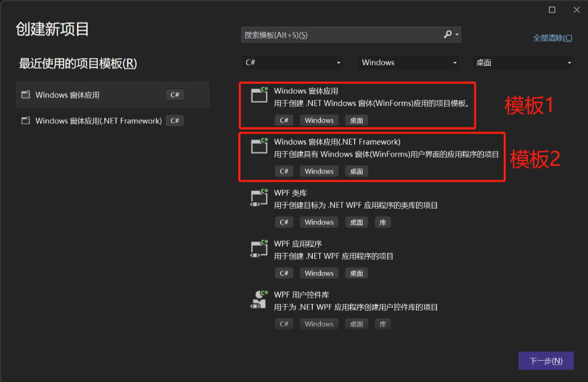Click description 用于为 .NET WPF 应用程序创建用户控件库的项目
Viewport: 588px width, 382px height.
point(356,307)
